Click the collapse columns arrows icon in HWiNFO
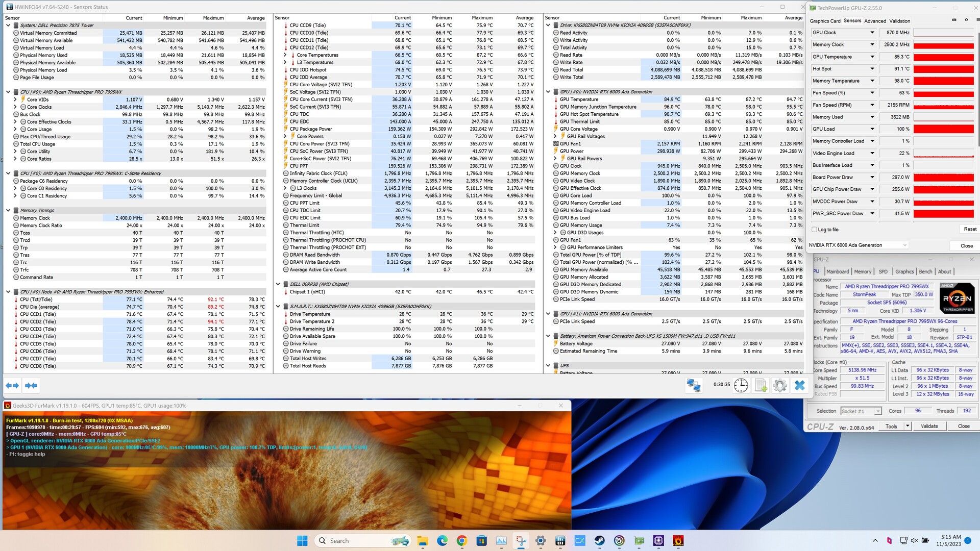The width and height of the screenshot is (980, 551). (x=31, y=386)
